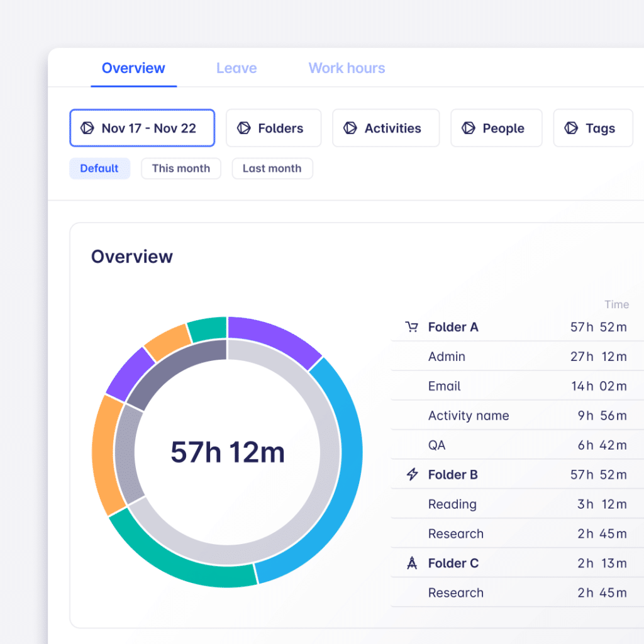
Task: Switch to the Work hours tab
Action: [347, 69]
